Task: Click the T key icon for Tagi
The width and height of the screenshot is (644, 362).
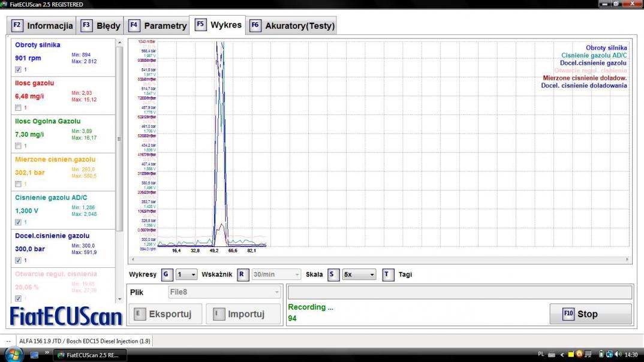Action: 388,274
